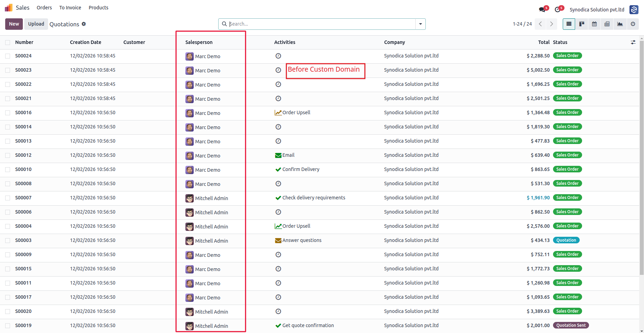Viewport: 644px width, 333px height.
Task: Open Synodica Solution pvt.ltd company switcher
Action: 597,10
